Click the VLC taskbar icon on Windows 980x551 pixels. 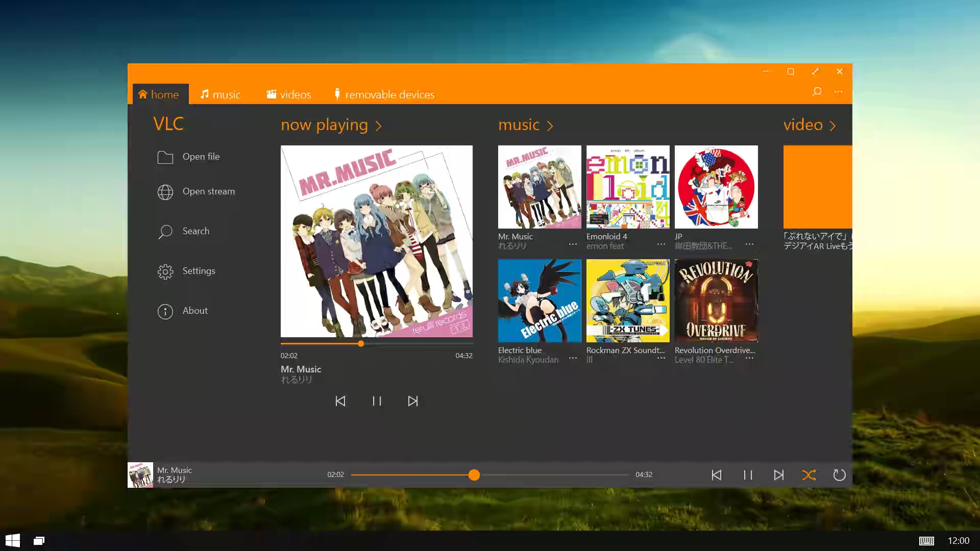38,540
